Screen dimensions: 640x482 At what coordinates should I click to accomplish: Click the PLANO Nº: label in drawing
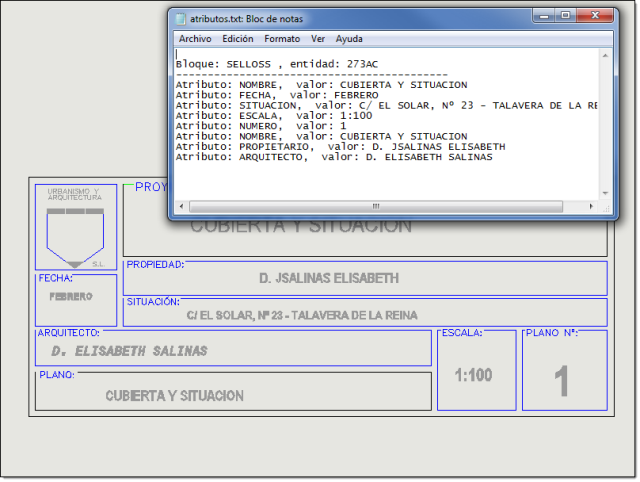click(x=552, y=333)
